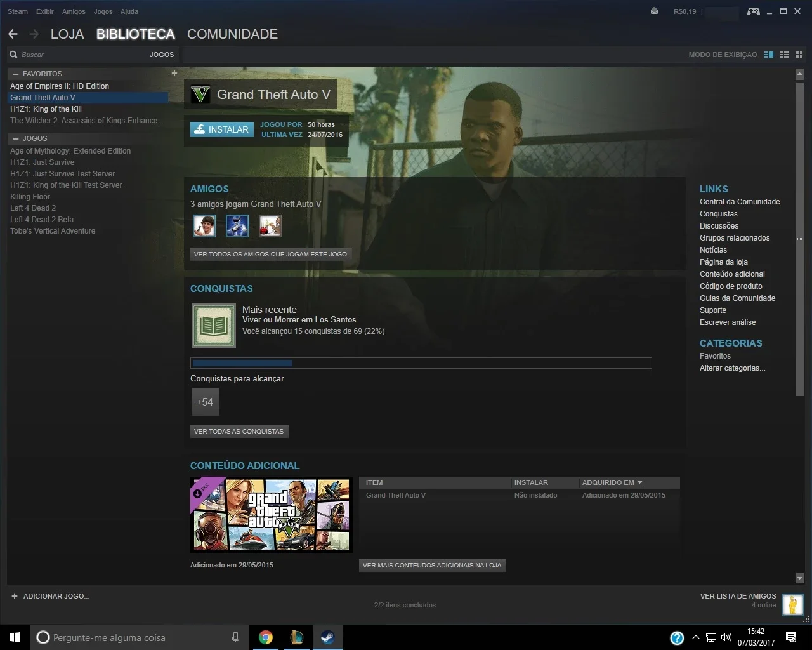Click the achievements progress bar
Image resolution: width=812 pixels, height=650 pixels.
(x=421, y=363)
